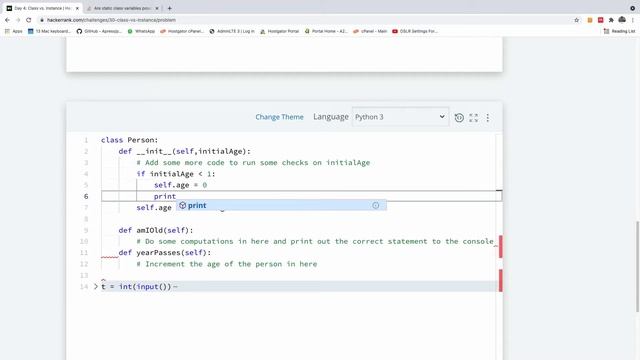
Task: Click the 'def yearPasses(self):' line
Action: coord(165,253)
